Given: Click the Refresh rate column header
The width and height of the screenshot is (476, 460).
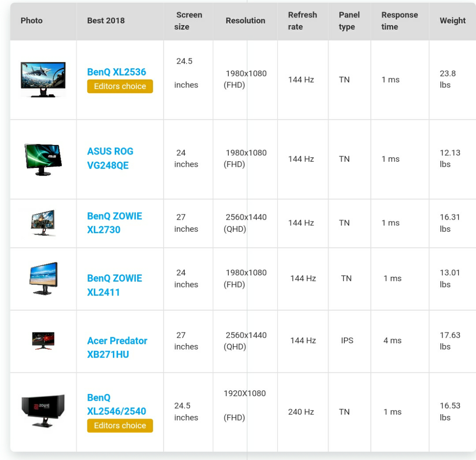Looking at the screenshot, I should (x=303, y=21).
